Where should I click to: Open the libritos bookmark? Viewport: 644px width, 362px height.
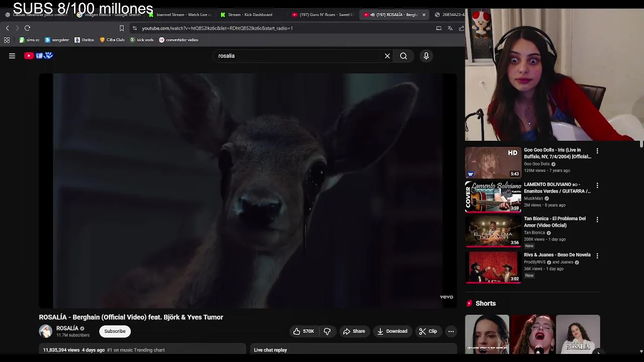point(84,40)
